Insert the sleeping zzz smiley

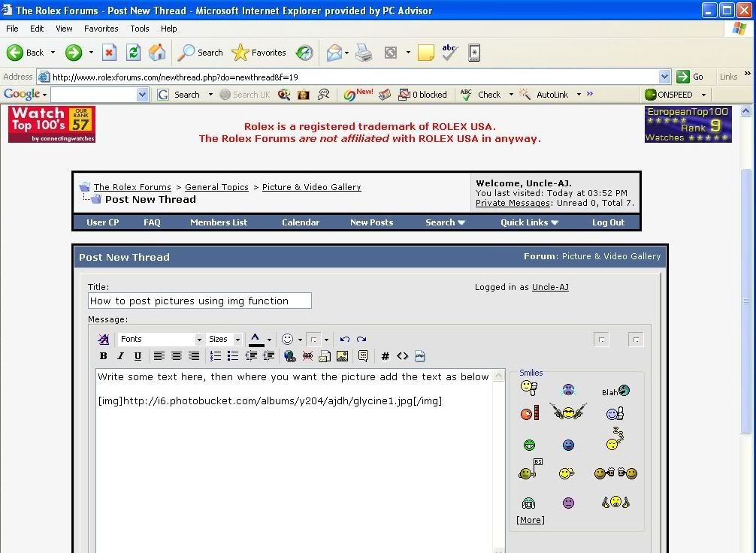[x=615, y=438]
